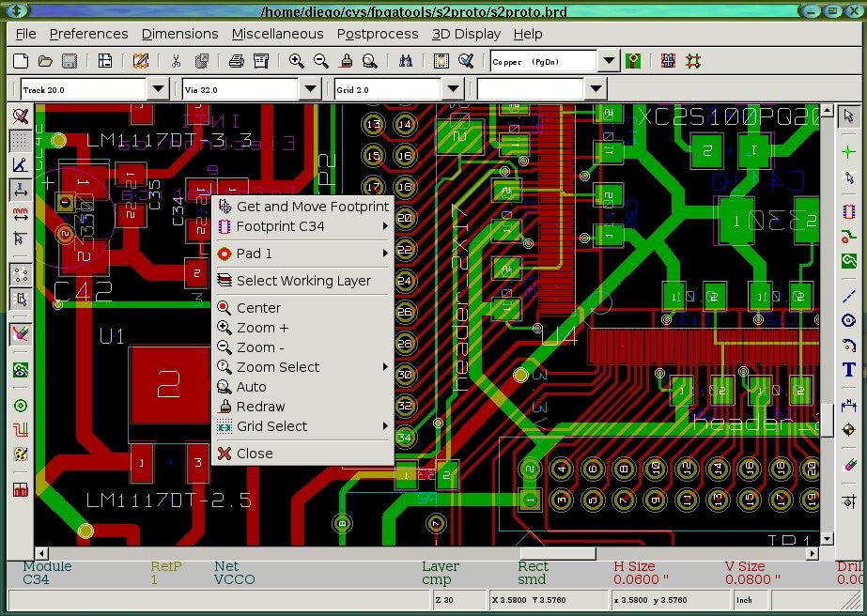The width and height of the screenshot is (867, 616).
Task: Select the add zones tool
Action: (849, 261)
